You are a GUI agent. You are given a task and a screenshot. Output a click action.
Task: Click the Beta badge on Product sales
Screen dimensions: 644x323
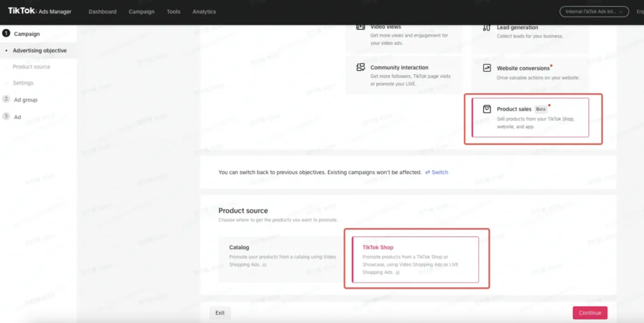point(541,109)
